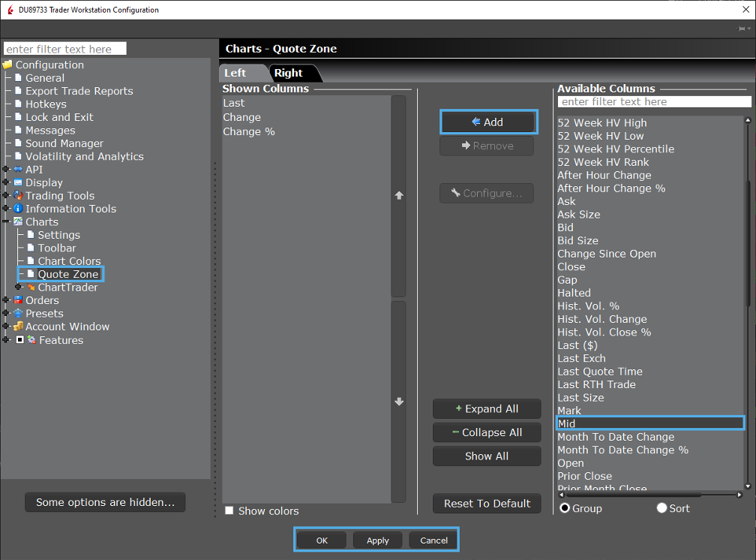Toggle the Features checkbox in tree
Viewport: 756px width, 560px height.
point(19,340)
